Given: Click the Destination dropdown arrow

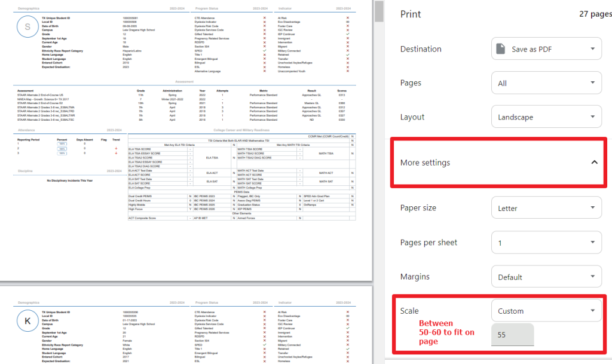Looking at the screenshot, I should pos(594,48).
